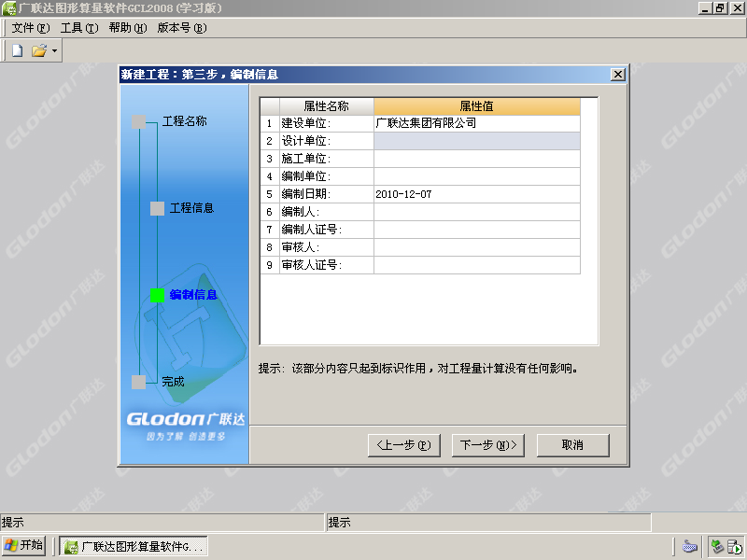Screen dimensions: 747x560
Task: Click the 取消 button
Action: (572, 445)
